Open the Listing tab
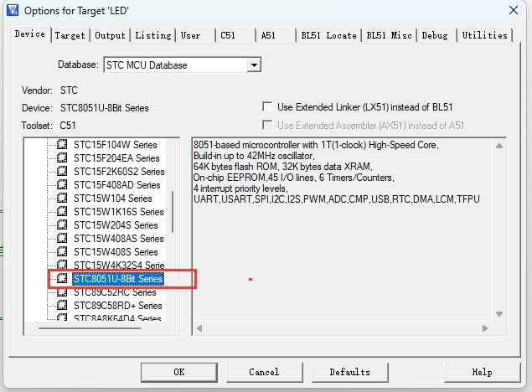Viewport: 532px width, 392px height. [153, 35]
